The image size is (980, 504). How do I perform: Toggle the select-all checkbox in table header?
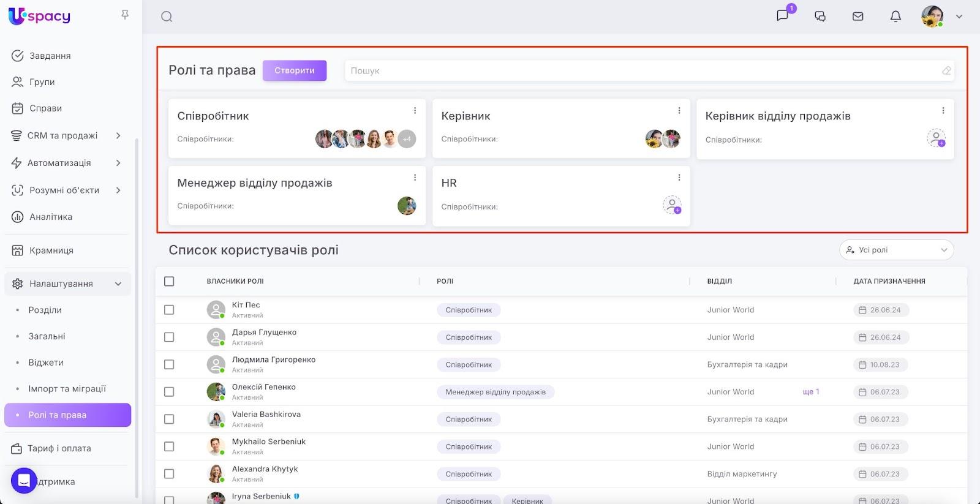169,281
